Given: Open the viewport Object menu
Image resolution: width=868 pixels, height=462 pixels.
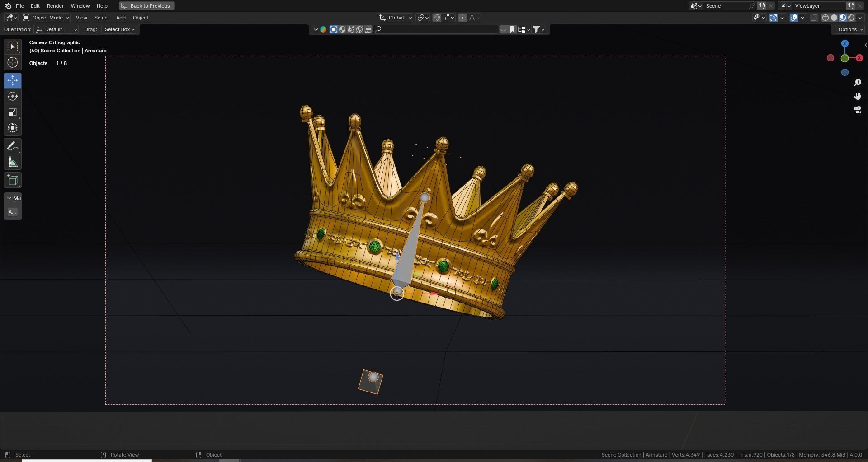Looking at the screenshot, I should pyautogui.click(x=141, y=18).
